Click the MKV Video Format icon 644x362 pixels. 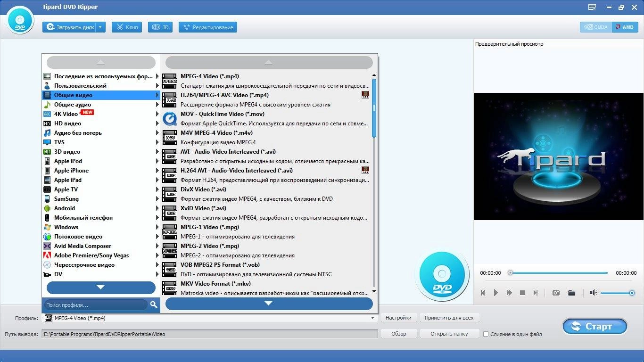coord(170,288)
